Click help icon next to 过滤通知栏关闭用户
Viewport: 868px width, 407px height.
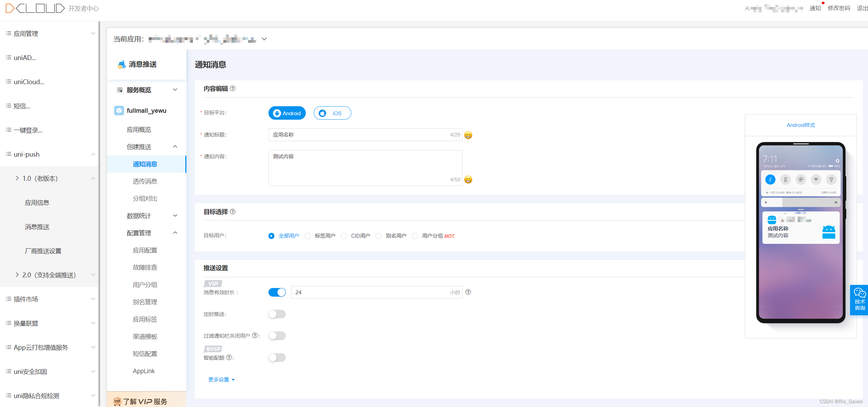tap(255, 336)
